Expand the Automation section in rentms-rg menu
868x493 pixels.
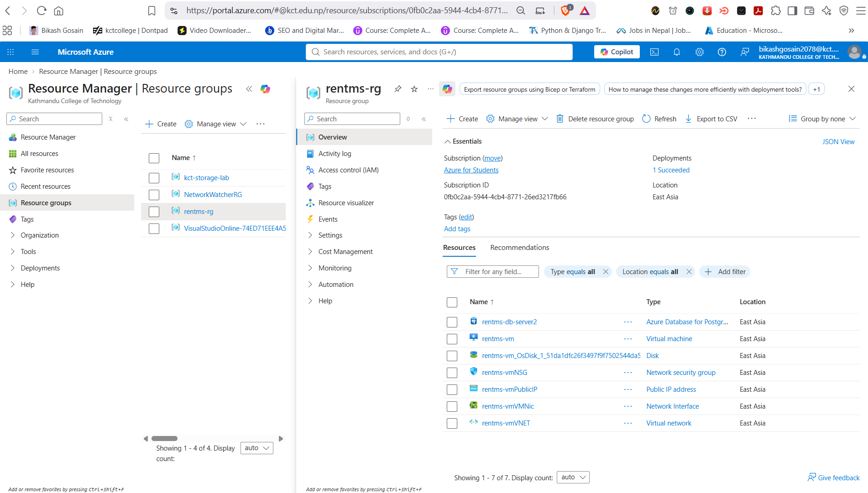pyautogui.click(x=310, y=285)
